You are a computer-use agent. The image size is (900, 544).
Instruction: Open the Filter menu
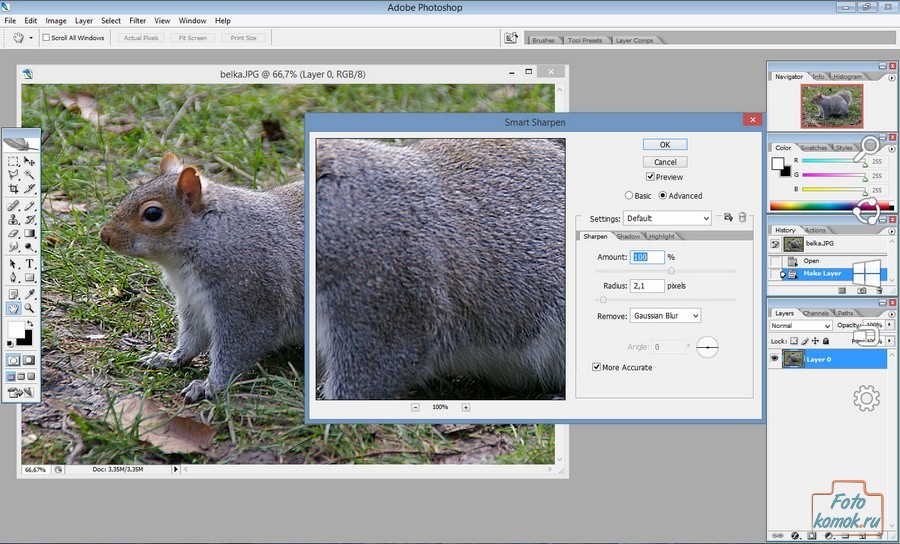(137, 20)
